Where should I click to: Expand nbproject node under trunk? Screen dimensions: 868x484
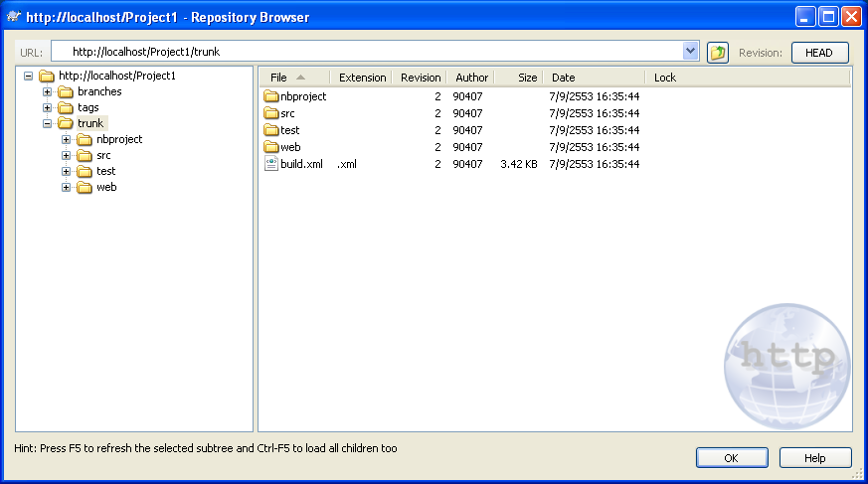click(x=66, y=139)
